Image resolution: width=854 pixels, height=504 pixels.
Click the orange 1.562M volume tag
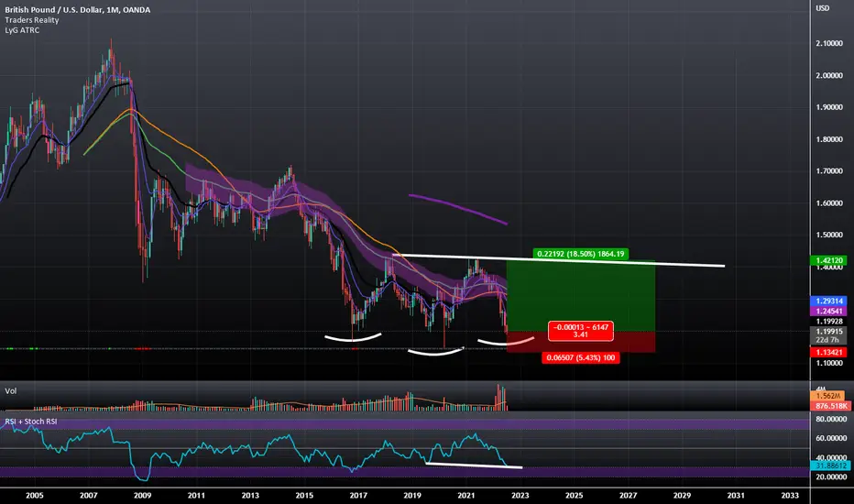point(829,396)
